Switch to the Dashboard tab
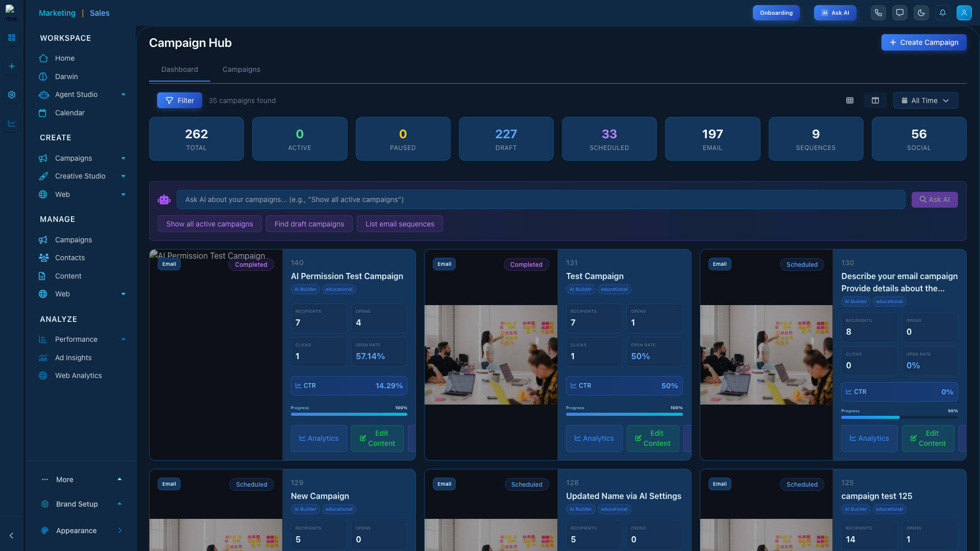The image size is (980, 551). pyautogui.click(x=180, y=69)
